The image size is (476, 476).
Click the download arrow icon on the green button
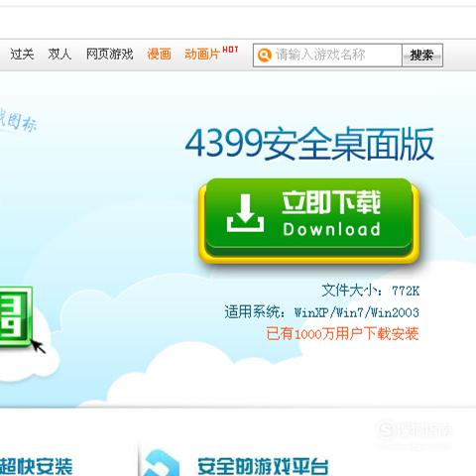245,213
